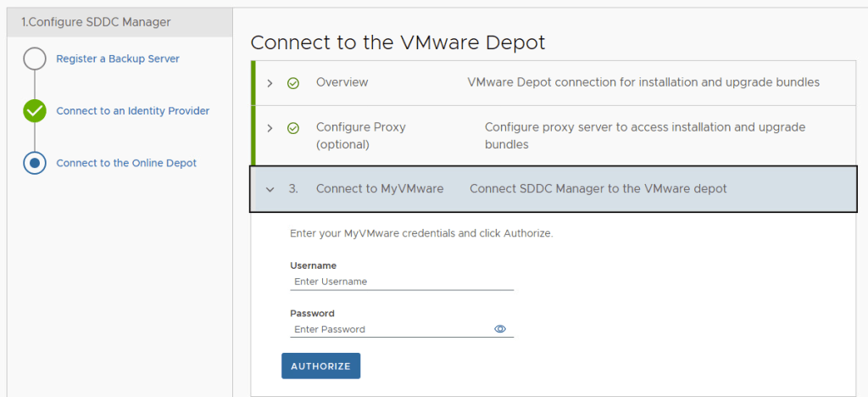
Task: Click the completed check icon beside Configure Proxy
Action: coord(293,128)
